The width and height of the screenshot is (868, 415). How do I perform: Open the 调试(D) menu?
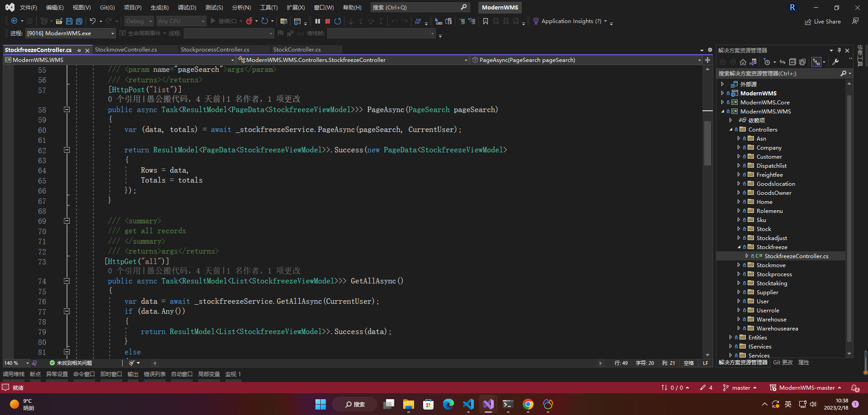click(187, 8)
